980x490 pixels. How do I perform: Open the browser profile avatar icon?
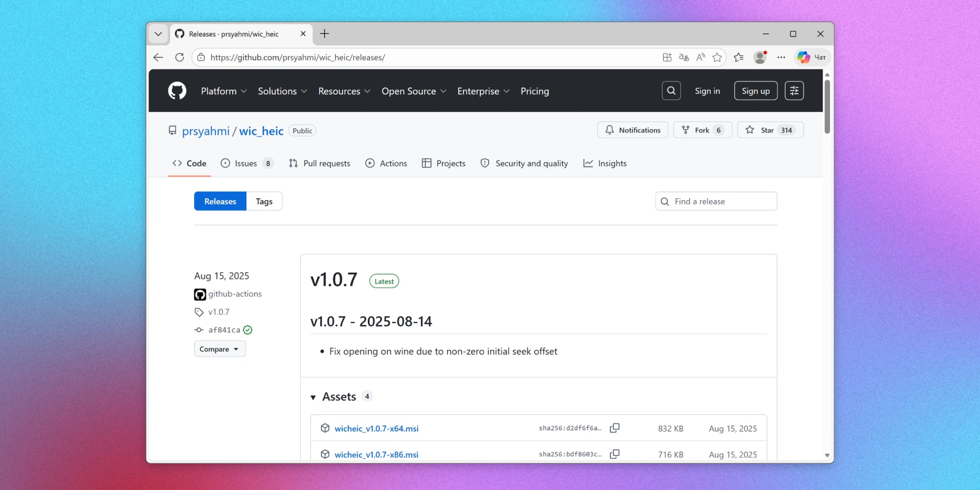[760, 57]
